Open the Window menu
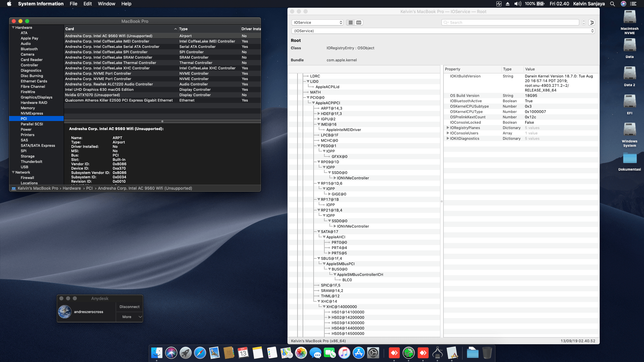 point(106,4)
